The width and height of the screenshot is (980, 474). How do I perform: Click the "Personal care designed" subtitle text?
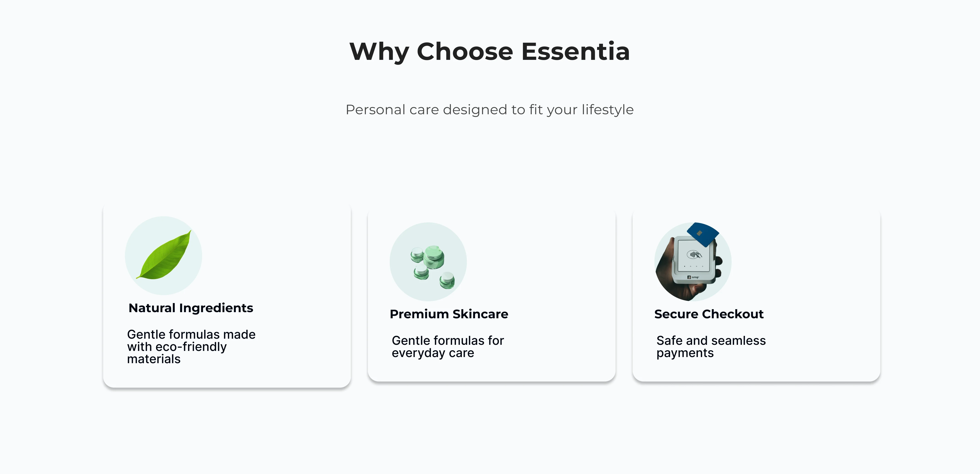[x=490, y=109]
